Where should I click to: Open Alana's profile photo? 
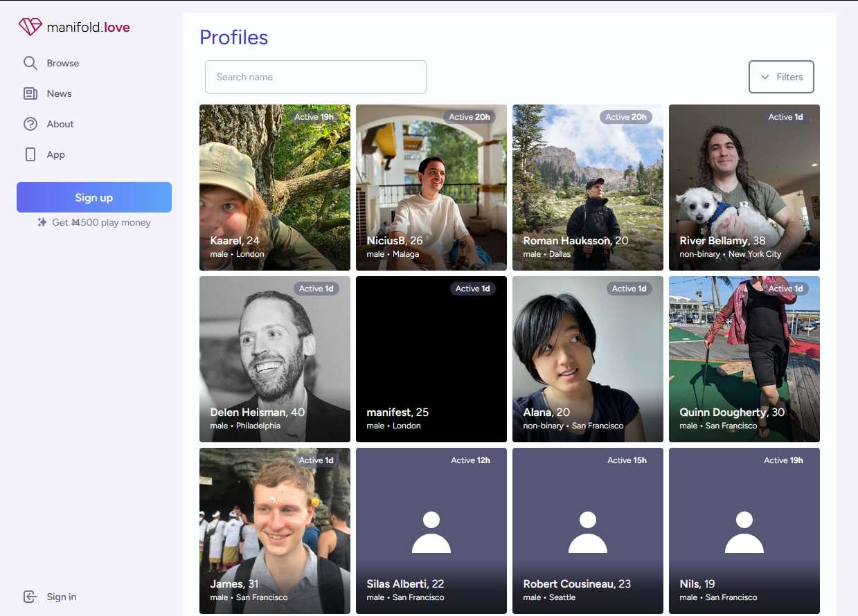(588, 359)
